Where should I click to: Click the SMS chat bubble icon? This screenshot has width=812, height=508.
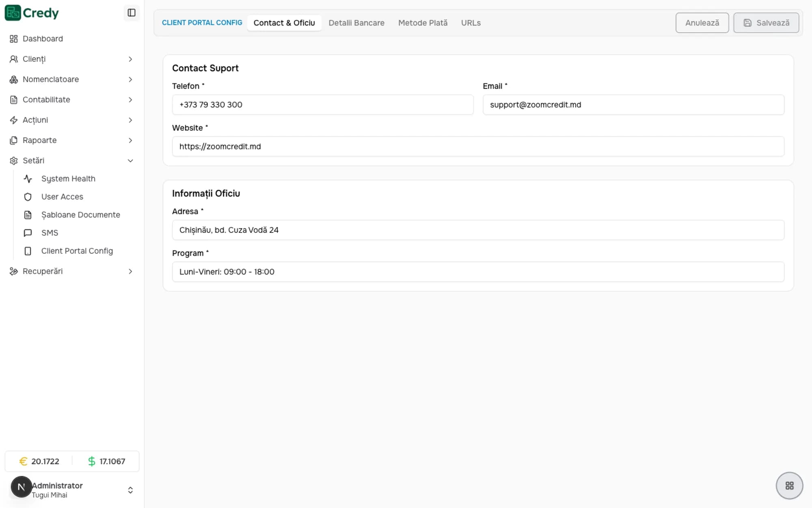click(28, 233)
